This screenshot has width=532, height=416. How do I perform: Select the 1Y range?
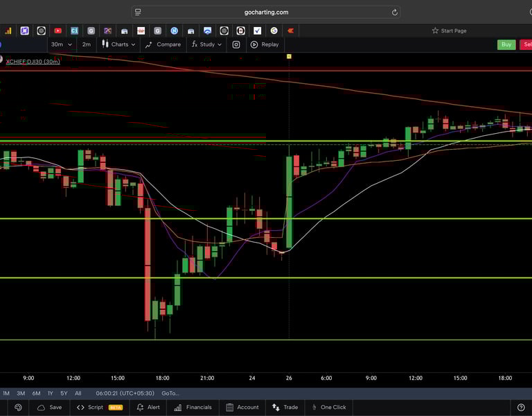coord(51,393)
